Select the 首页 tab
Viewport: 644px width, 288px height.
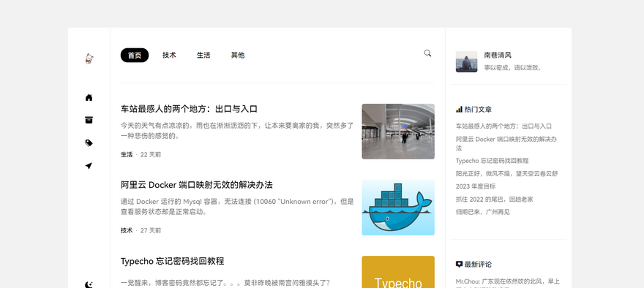pos(135,56)
